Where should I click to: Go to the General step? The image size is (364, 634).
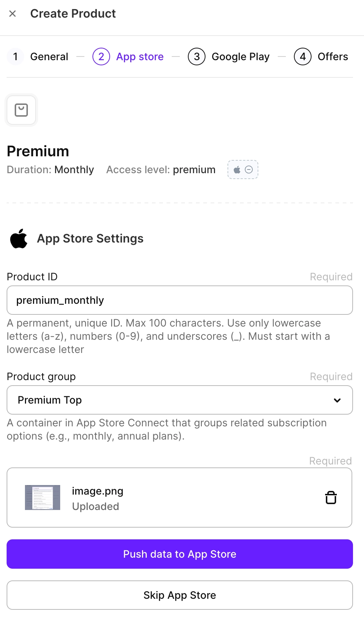(x=49, y=57)
